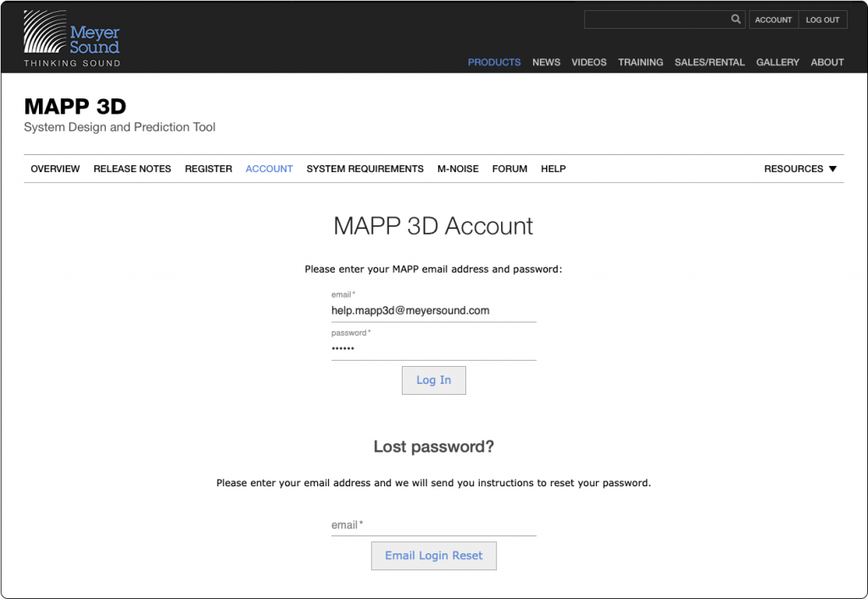This screenshot has height=599, width=868.
Task: Open the Sales/Rental page
Action: (x=709, y=62)
